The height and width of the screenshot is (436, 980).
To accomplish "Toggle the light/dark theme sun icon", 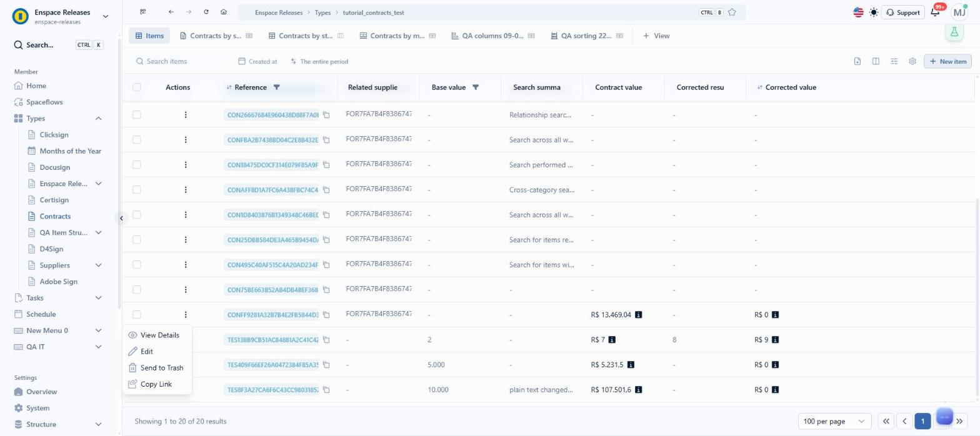I will (x=874, y=12).
